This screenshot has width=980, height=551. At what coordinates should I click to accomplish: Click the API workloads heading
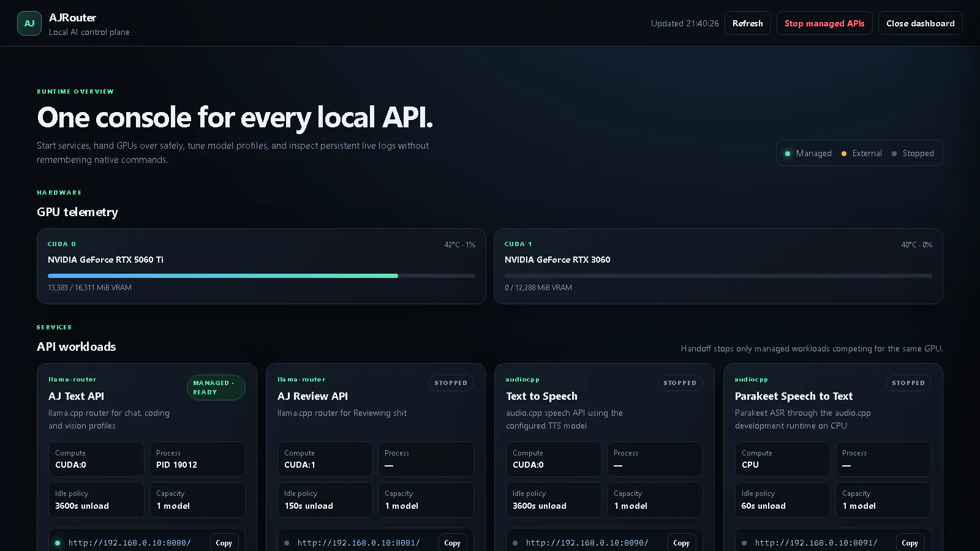point(77,347)
